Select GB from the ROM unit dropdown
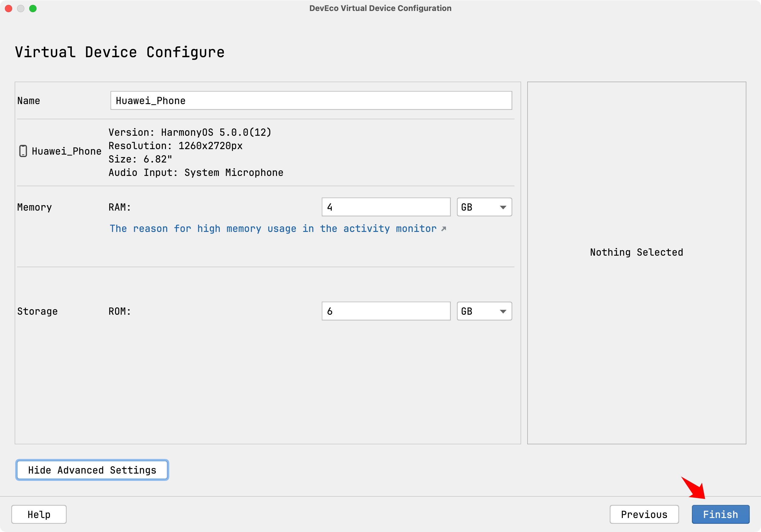The image size is (761, 532). pos(483,311)
